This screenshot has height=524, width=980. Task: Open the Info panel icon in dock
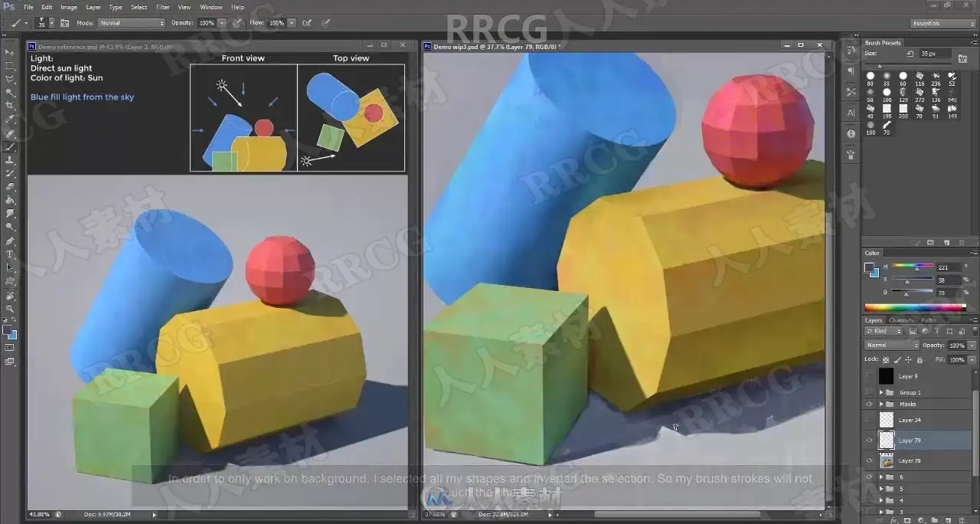[x=851, y=133]
